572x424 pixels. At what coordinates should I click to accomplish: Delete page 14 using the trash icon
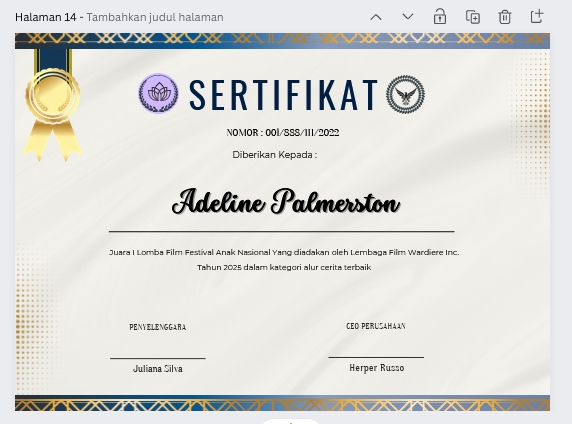click(x=505, y=17)
